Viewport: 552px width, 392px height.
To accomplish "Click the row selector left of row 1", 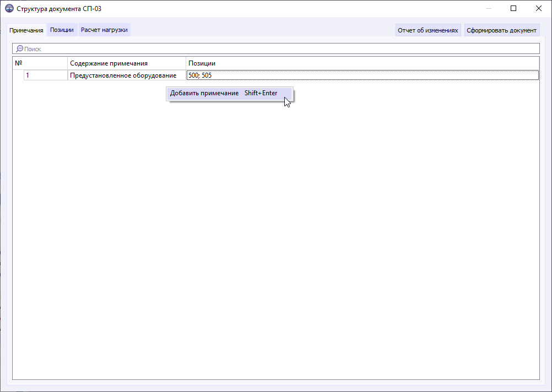I will click(18, 75).
